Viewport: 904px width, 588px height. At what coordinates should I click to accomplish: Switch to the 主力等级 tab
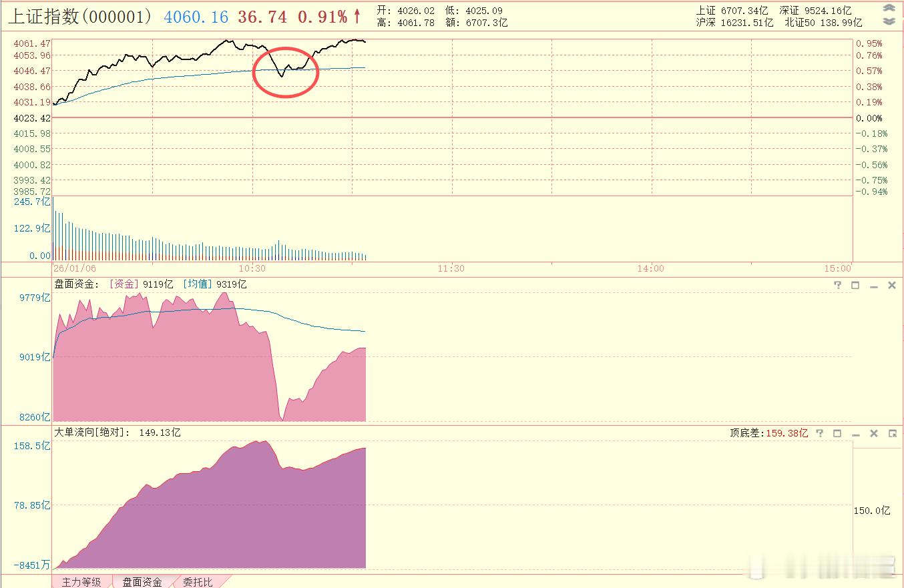coord(81,582)
